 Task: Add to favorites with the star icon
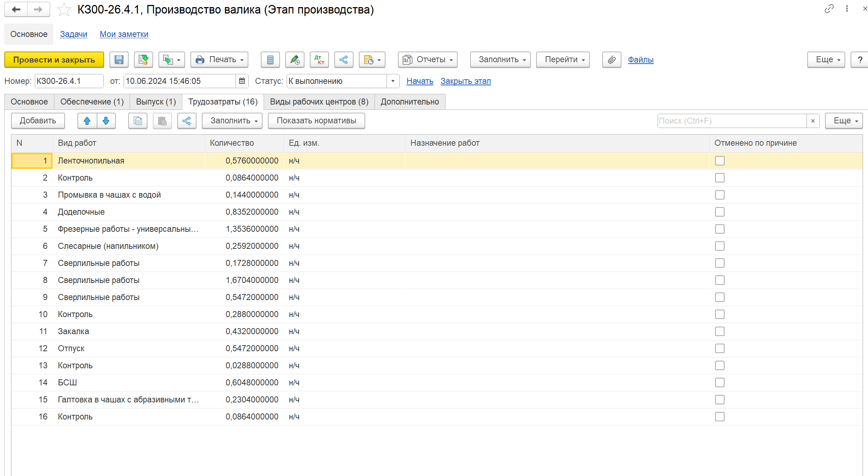[64, 10]
